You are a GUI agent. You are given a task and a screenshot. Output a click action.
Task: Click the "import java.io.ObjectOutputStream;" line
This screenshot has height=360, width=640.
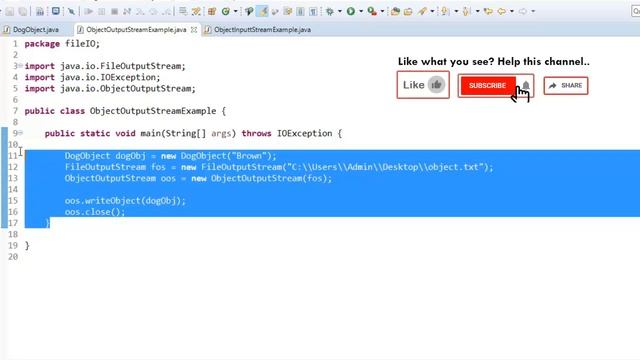pos(110,89)
